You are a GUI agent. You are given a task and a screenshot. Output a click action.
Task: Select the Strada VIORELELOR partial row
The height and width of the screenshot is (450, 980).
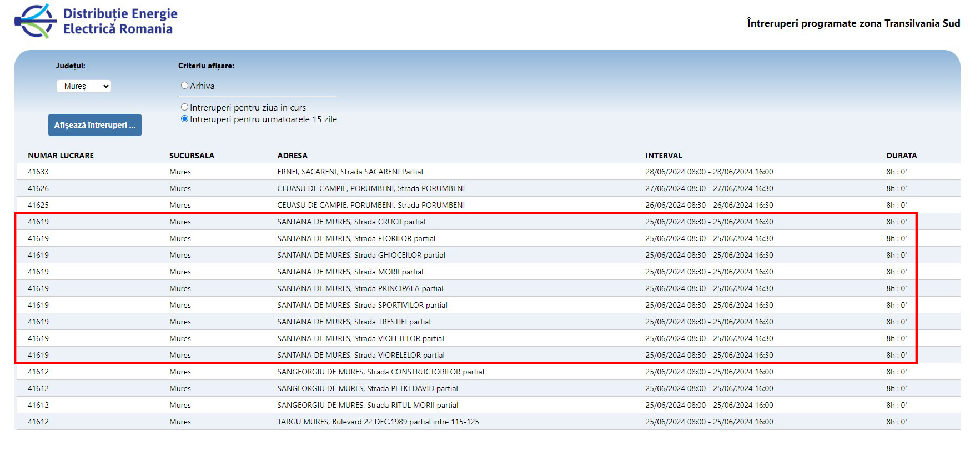(361, 355)
